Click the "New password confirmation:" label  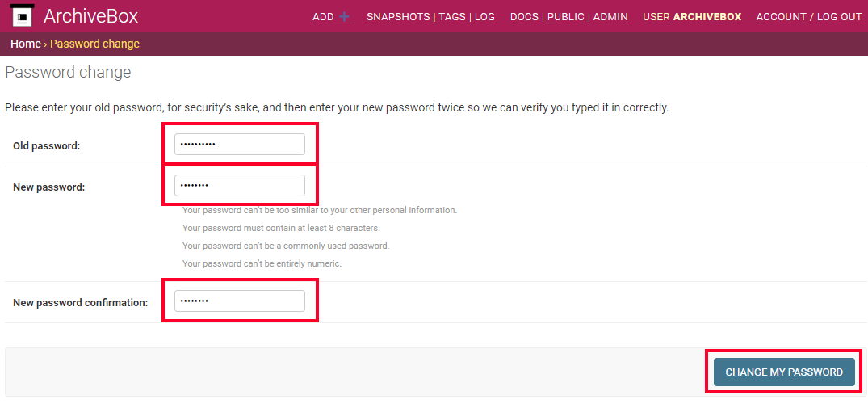[80, 303]
